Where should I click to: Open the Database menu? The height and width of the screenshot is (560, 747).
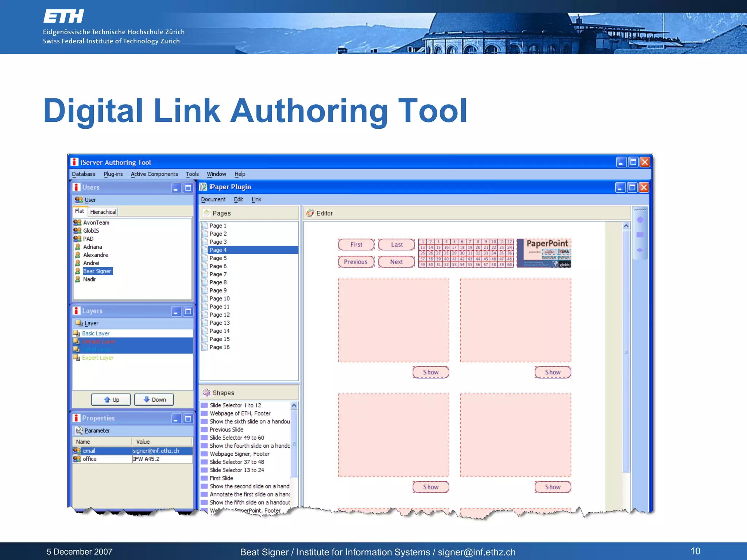(x=84, y=174)
